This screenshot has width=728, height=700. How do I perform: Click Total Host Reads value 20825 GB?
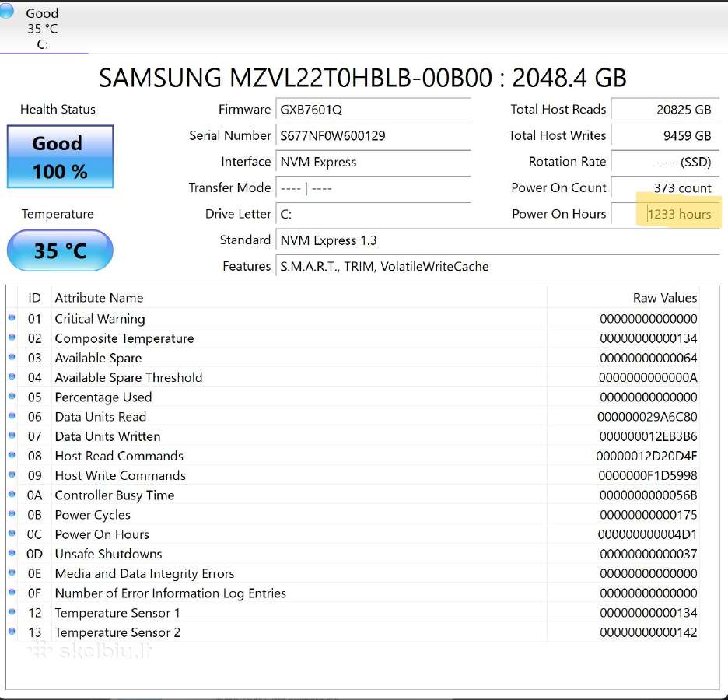pyautogui.click(x=665, y=110)
